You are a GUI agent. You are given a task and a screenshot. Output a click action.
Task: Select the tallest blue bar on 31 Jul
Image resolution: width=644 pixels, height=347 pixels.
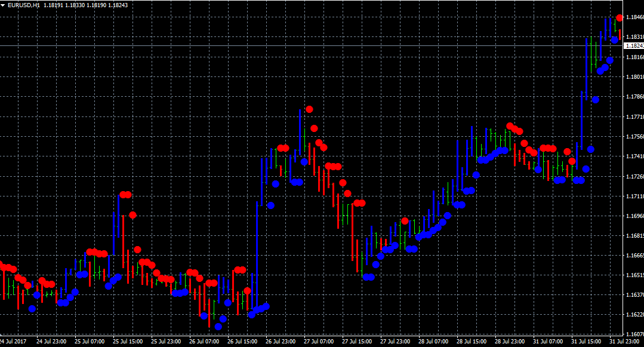(586, 69)
